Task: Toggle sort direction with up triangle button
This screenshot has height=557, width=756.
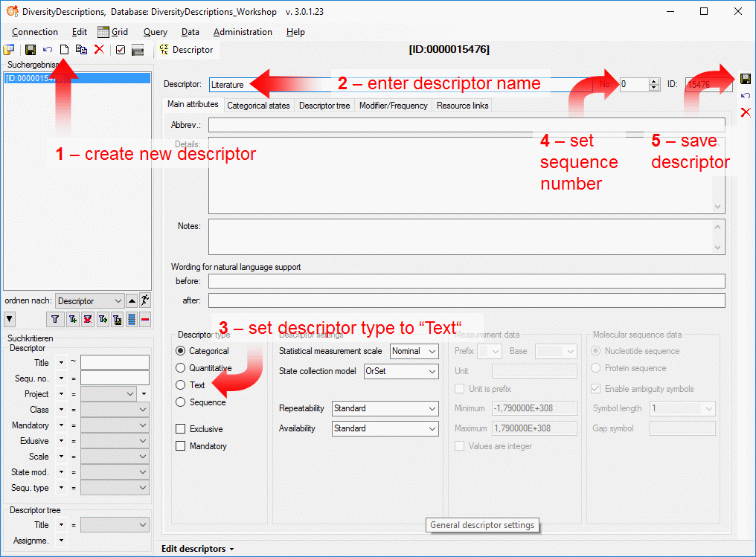Action: click(x=132, y=300)
